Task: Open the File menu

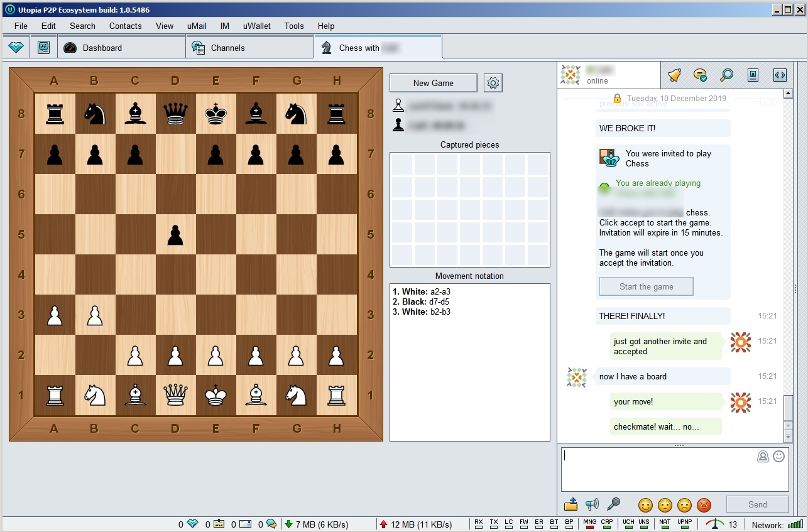Action: coord(21,26)
